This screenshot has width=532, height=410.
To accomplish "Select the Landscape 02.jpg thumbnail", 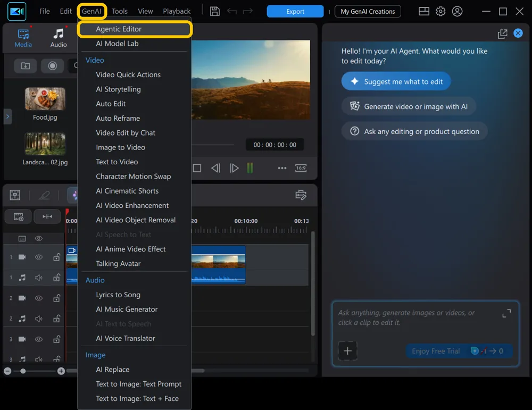I will 45,144.
